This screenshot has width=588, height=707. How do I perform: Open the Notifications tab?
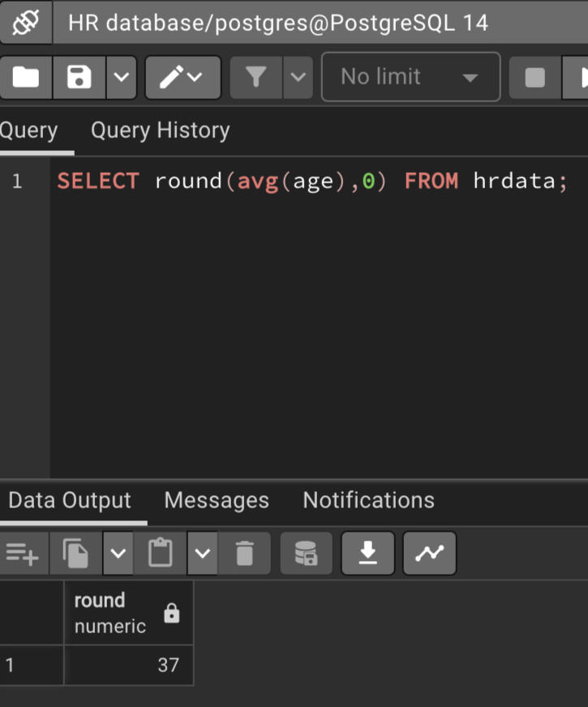pyautogui.click(x=368, y=500)
